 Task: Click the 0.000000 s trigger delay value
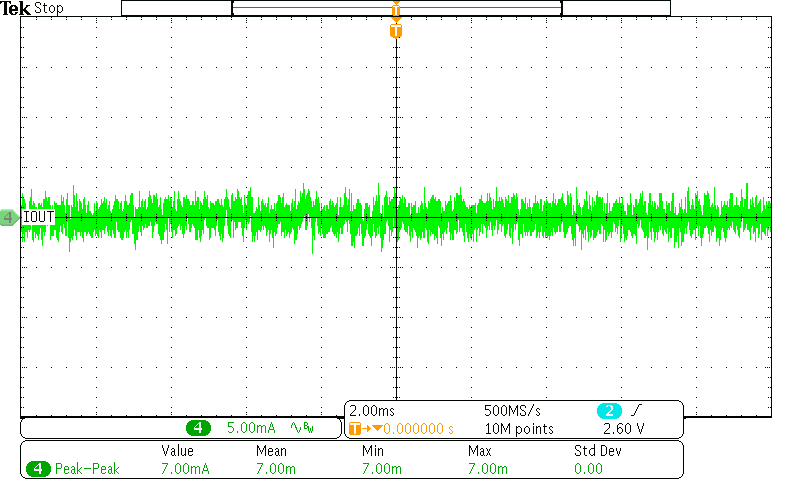tap(418, 429)
